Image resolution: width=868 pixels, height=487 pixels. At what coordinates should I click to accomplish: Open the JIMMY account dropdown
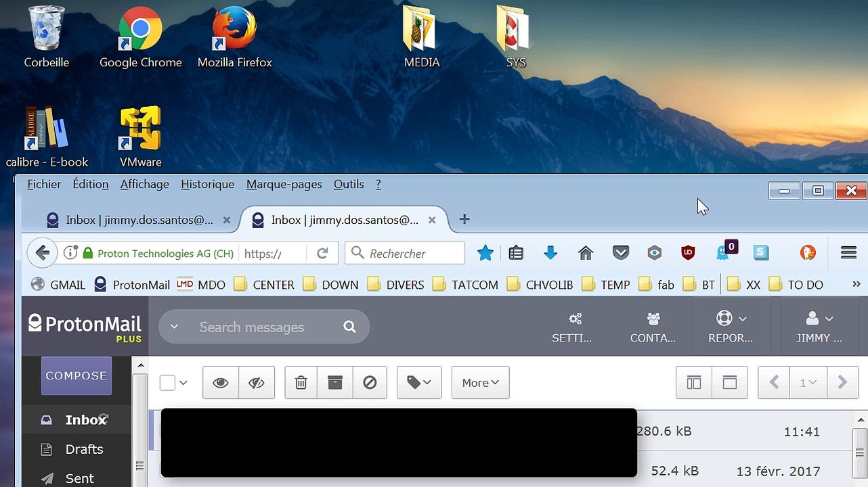coord(819,327)
